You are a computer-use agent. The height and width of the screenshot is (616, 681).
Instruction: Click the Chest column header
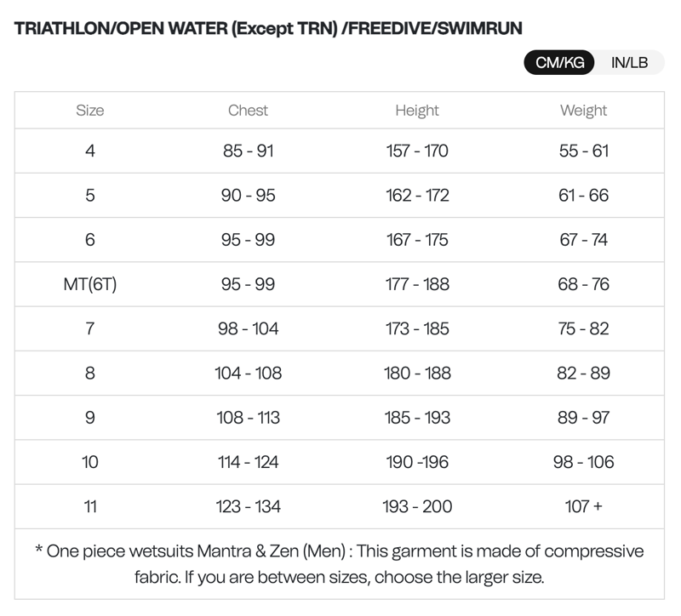pyautogui.click(x=248, y=111)
